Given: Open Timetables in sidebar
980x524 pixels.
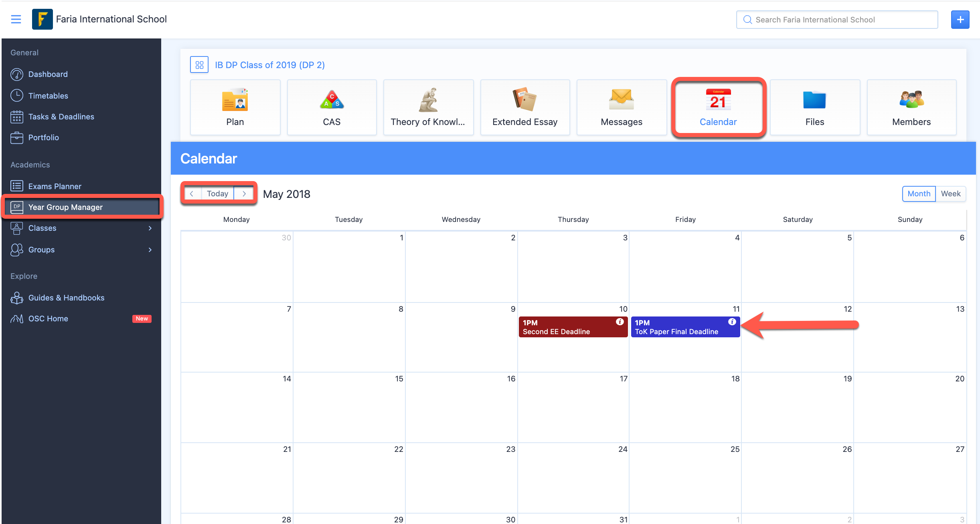Looking at the screenshot, I should pyautogui.click(x=81, y=96).
